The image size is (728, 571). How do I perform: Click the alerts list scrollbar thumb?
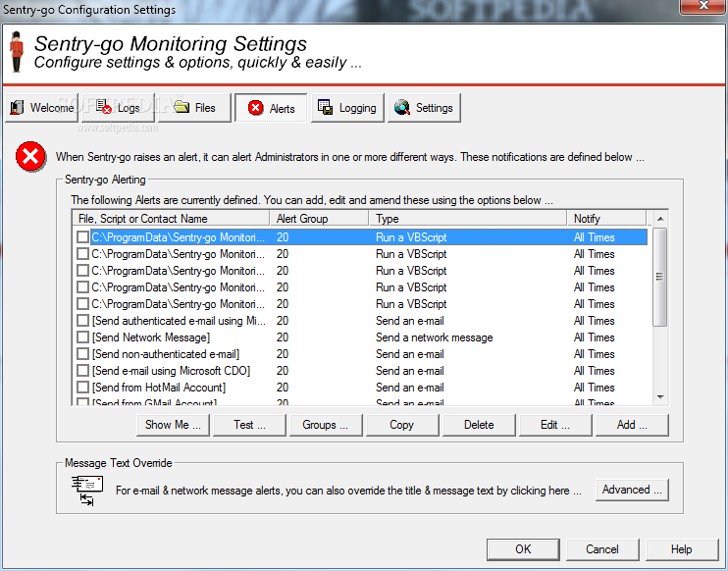[659, 277]
